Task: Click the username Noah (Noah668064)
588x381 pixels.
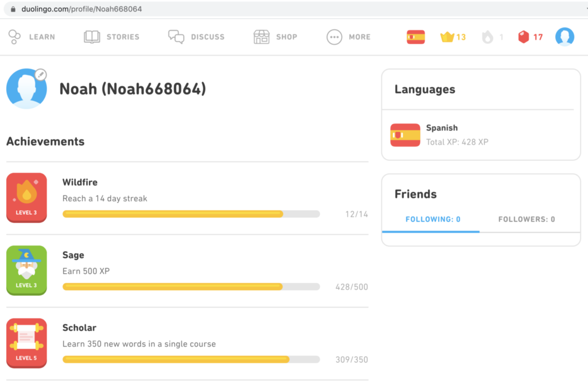Action: pyautogui.click(x=133, y=89)
